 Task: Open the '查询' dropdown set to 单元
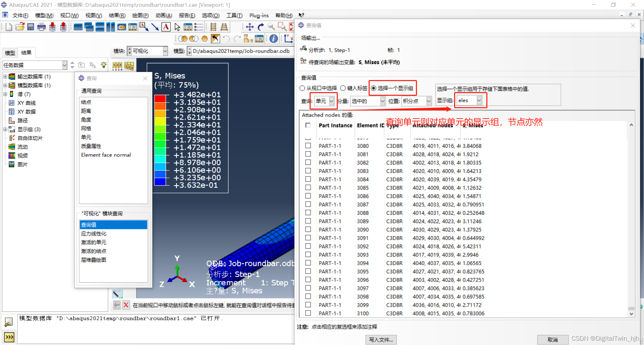tap(324, 101)
